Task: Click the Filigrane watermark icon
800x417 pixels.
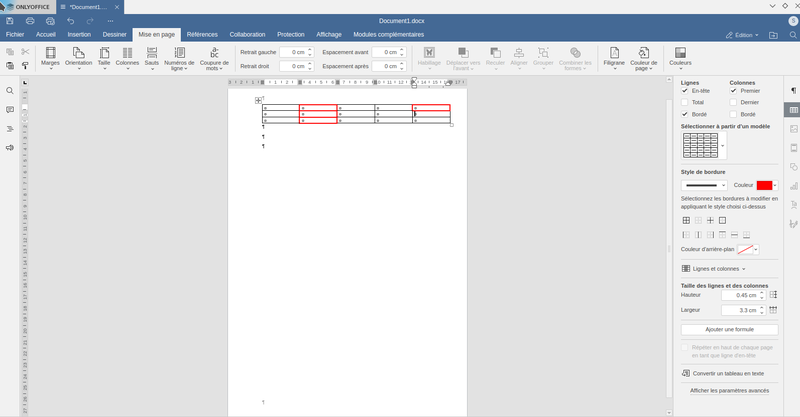Action: pos(615,58)
